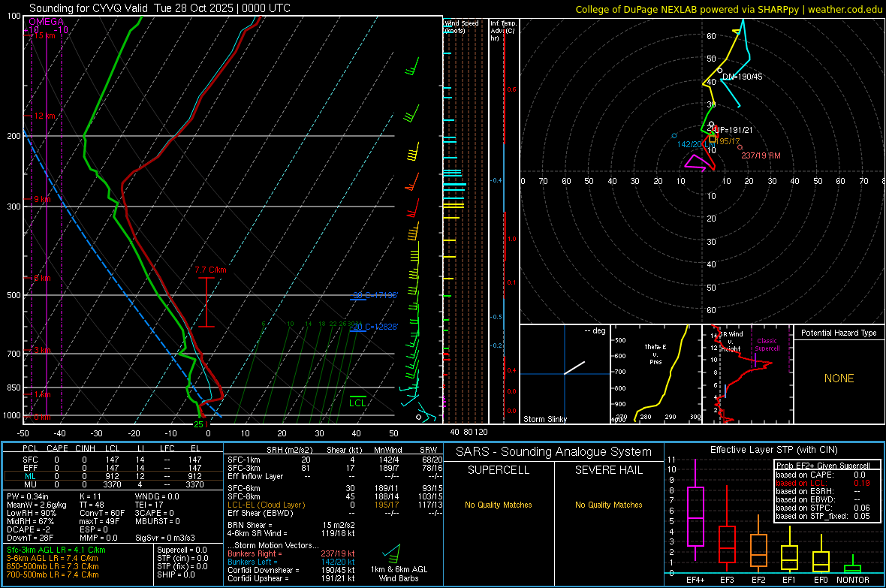Screen dimensions: 886x588
Task: Click the Eff Shear (EBWD) row
Action: coord(335,513)
